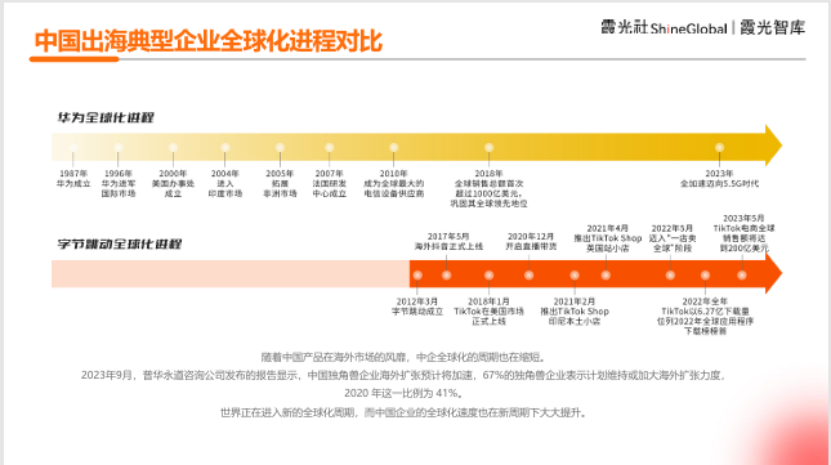The height and width of the screenshot is (465, 831).
Task: Click the label 2018年1月 TikTok在美国市场正式上线
Action: (489, 311)
